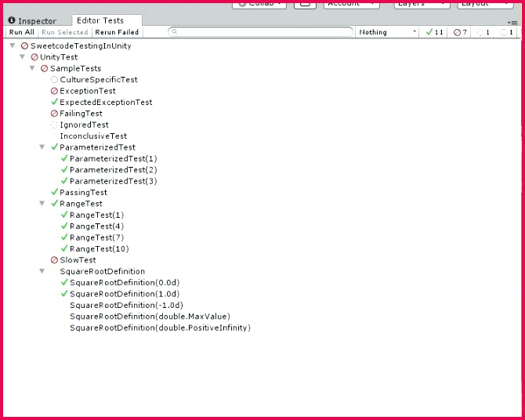Click the failed icon next to SlowTest

(54, 260)
